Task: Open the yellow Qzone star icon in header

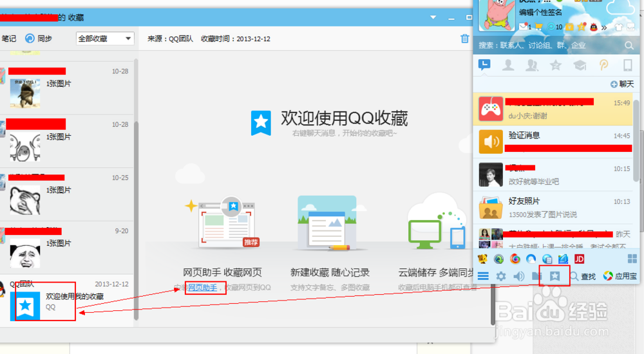Action: point(582,26)
